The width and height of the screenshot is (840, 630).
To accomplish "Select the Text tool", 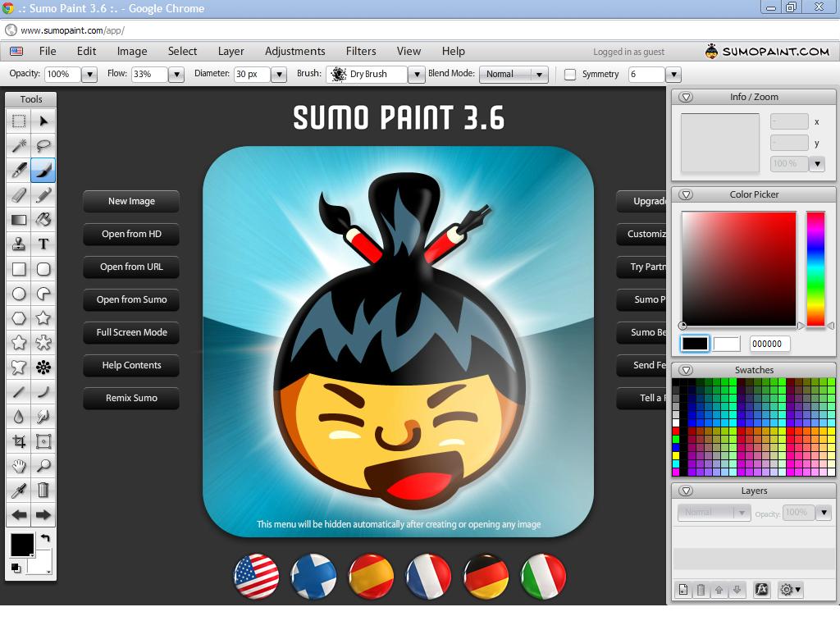I will click(45, 244).
